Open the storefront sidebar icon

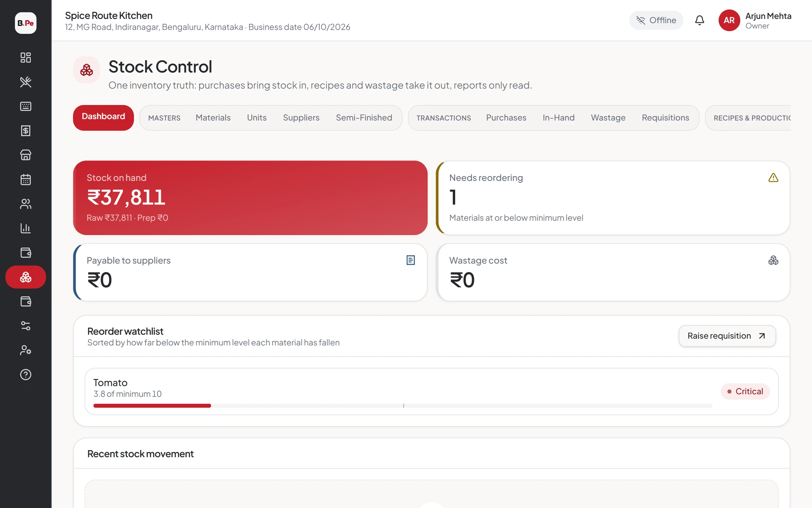26,155
